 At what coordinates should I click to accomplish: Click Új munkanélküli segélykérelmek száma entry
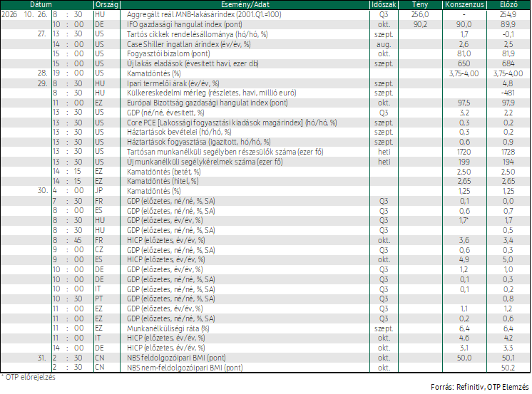point(205,162)
